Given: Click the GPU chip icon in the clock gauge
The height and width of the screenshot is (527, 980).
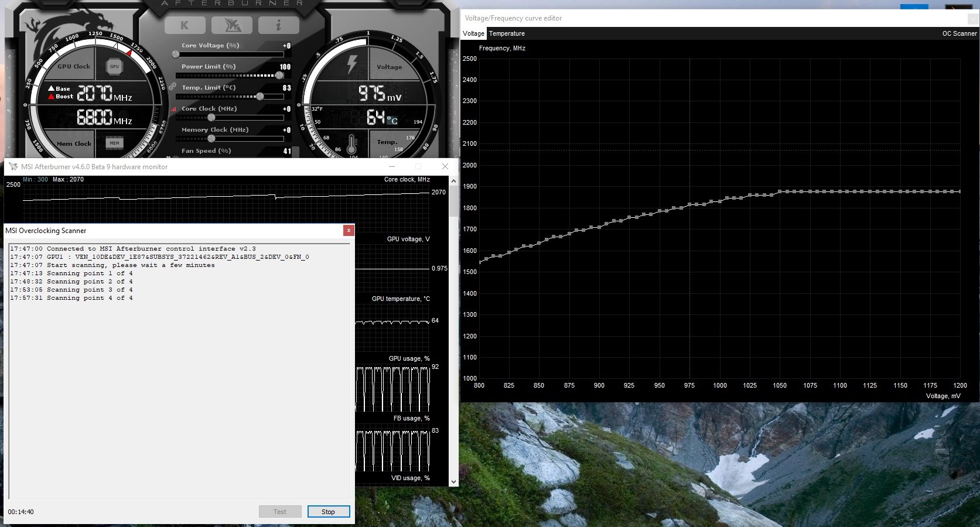Looking at the screenshot, I should [114, 67].
